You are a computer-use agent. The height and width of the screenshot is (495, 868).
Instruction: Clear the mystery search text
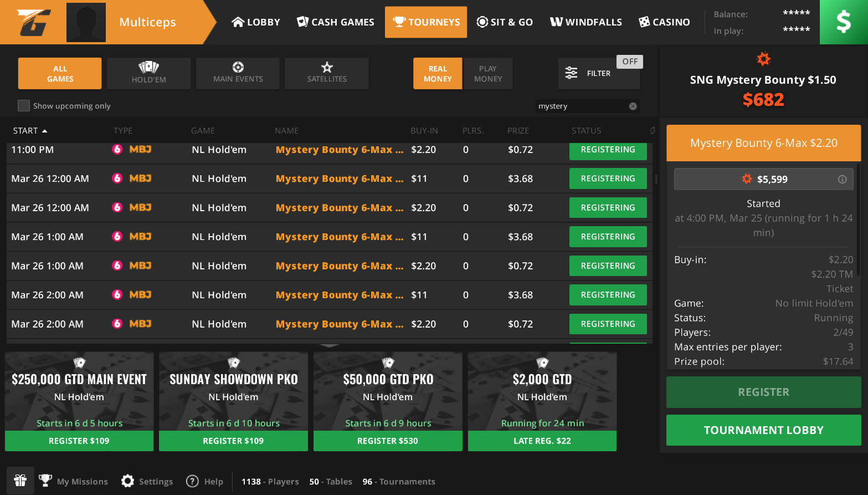click(x=633, y=106)
